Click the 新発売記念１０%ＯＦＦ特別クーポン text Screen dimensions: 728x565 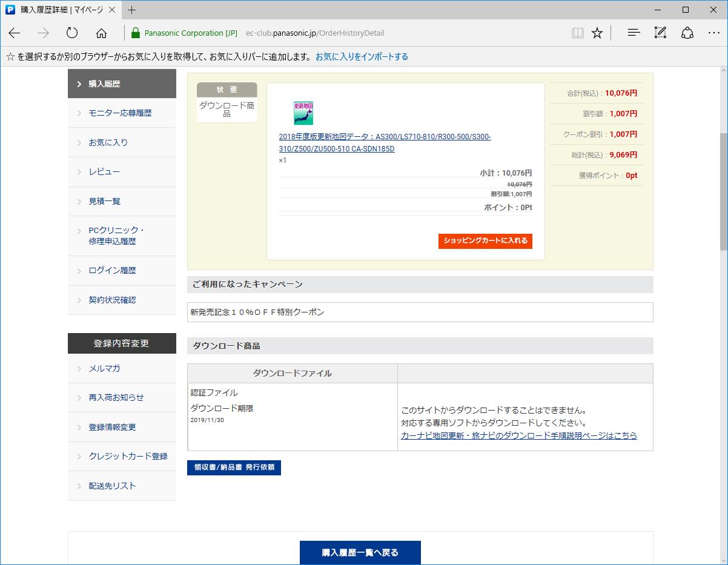point(257,312)
